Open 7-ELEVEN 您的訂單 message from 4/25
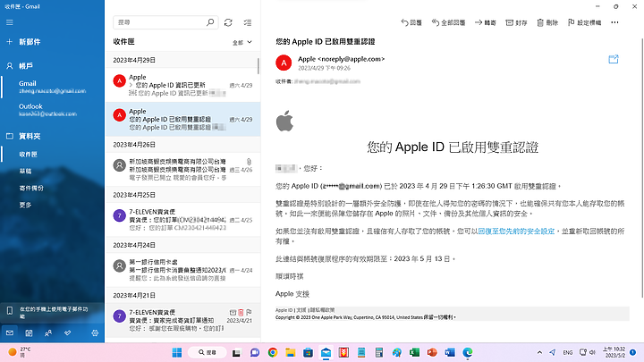The height and width of the screenshot is (362, 644). click(182, 220)
